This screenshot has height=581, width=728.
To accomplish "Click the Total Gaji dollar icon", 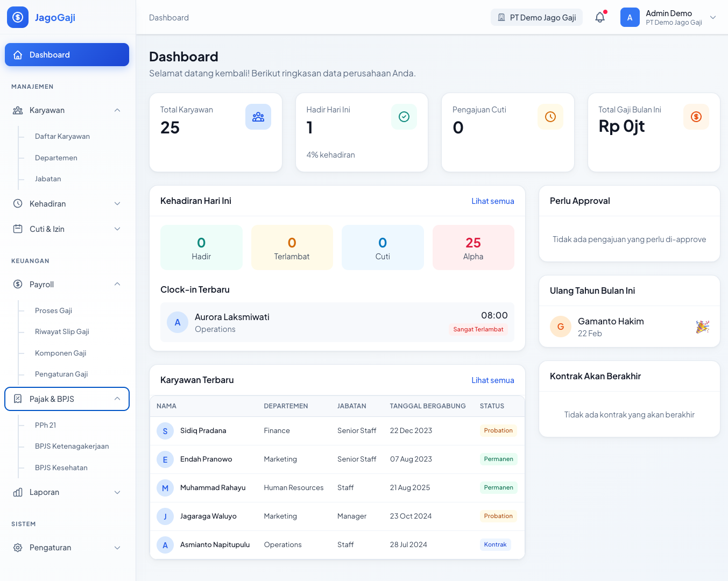I will pyautogui.click(x=696, y=117).
